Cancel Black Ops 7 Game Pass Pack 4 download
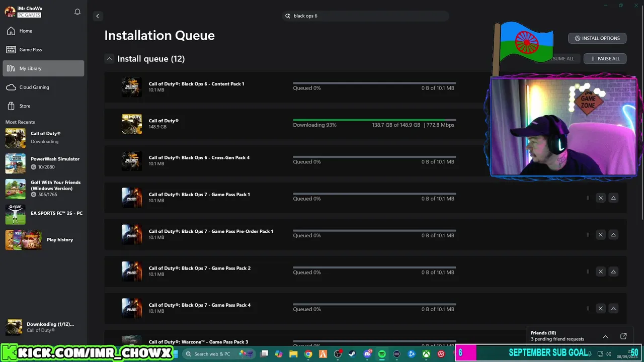This screenshot has height=362, width=644. pos(600,309)
